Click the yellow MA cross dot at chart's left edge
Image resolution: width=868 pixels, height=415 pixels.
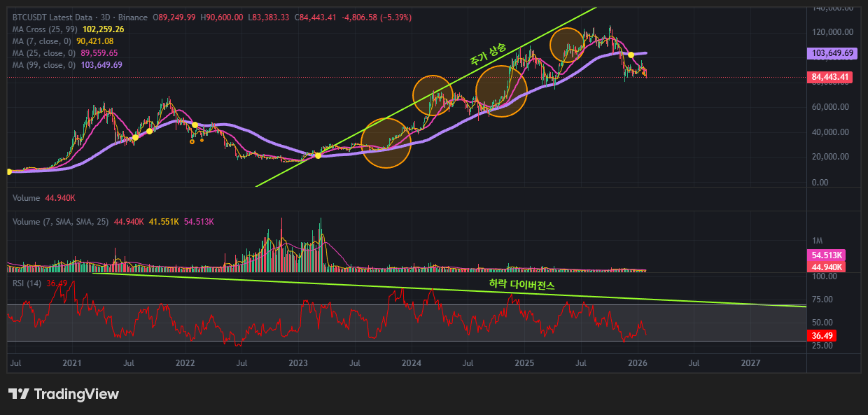point(8,171)
